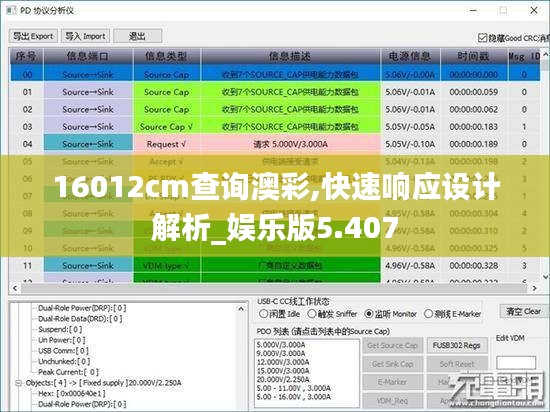Click the PD analyzer window title icon
The height and width of the screenshot is (412, 550).
(11, 11)
